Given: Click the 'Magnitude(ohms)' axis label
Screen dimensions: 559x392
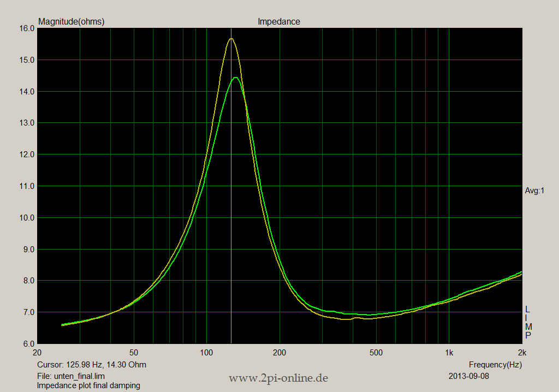Looking at the screenshot, I should coord(72,22).
